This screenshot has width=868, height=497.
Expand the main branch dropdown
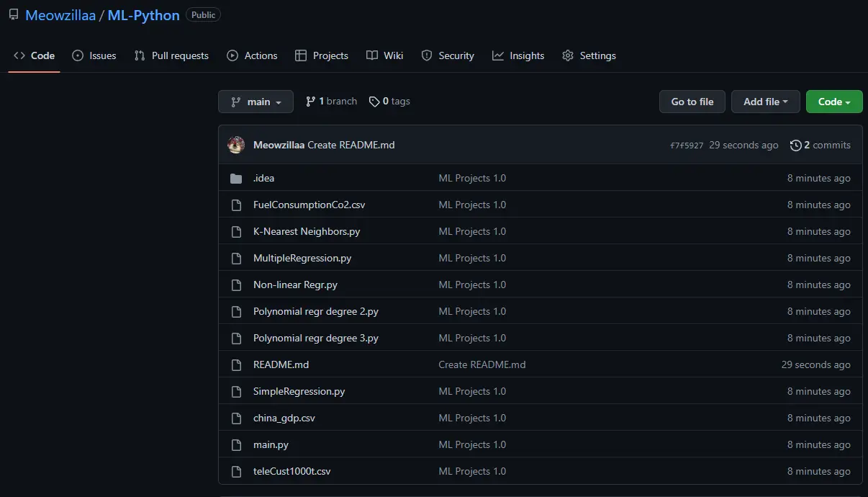[256, 102]
